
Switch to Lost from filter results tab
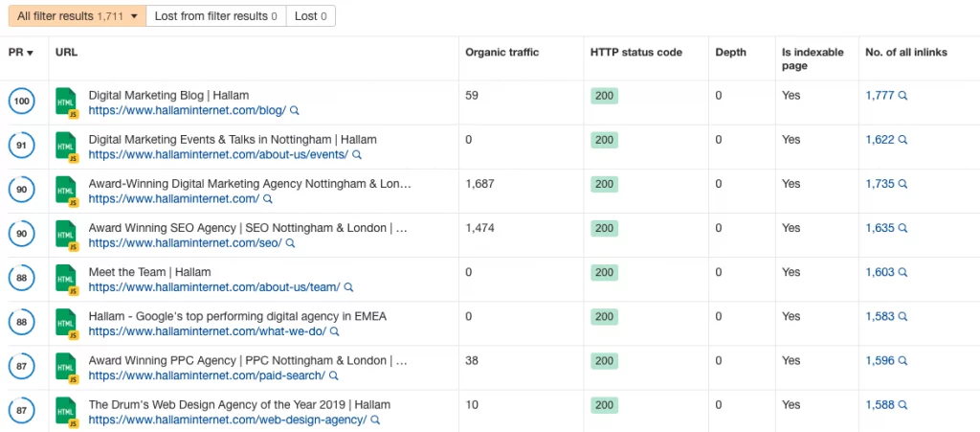click(216, 16)
